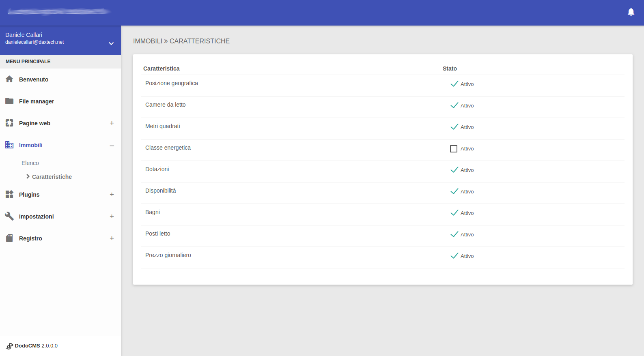This screenshot has width=644, height=356.
Task: Open the Elenco submenu item
Action: tap(30, 163)
